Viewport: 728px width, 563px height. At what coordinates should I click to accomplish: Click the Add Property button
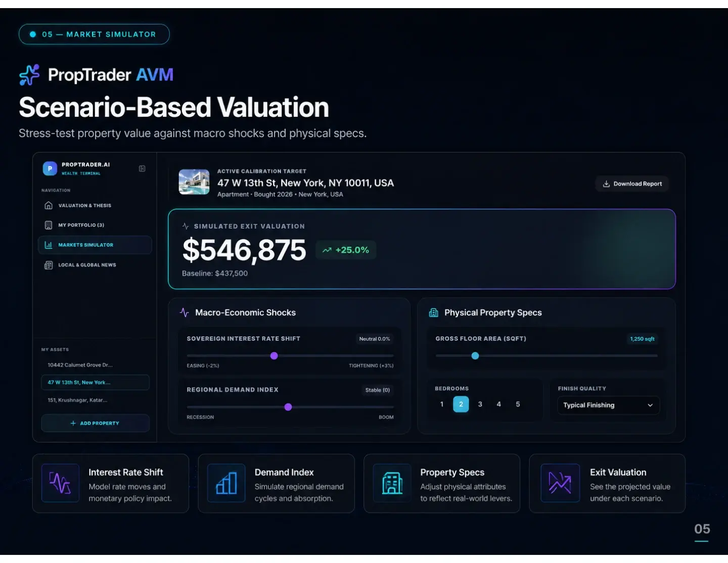point(95,423)
